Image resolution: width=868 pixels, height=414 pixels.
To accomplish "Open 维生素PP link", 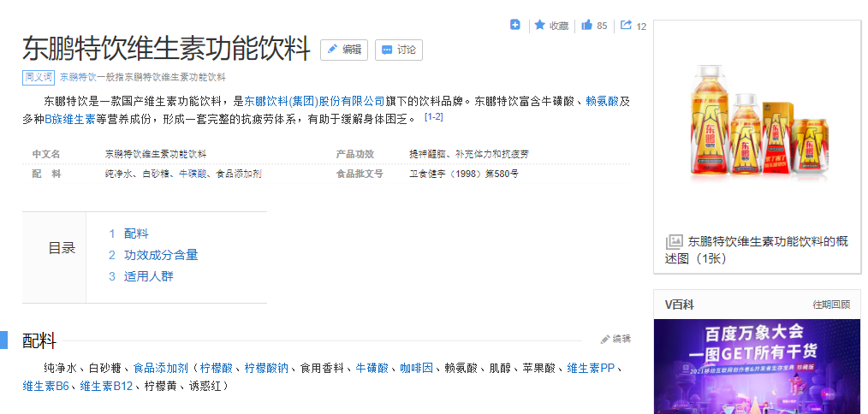I will [591, 368].
